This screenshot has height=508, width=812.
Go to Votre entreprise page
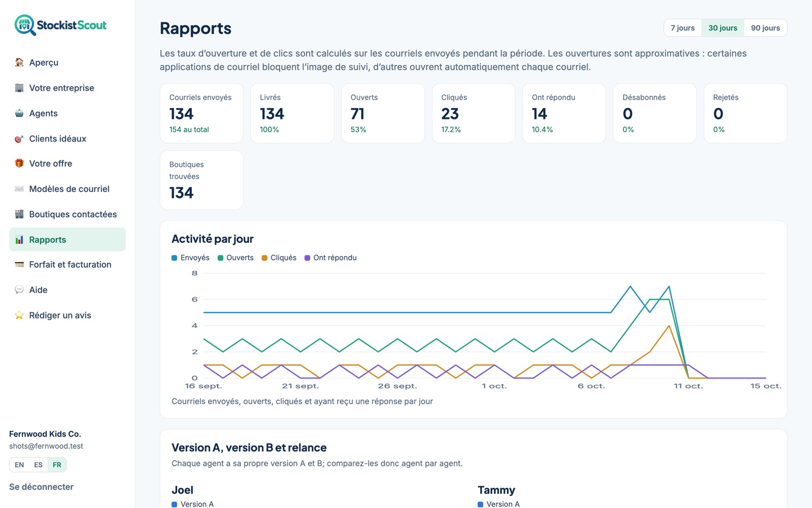click(67, 88)
